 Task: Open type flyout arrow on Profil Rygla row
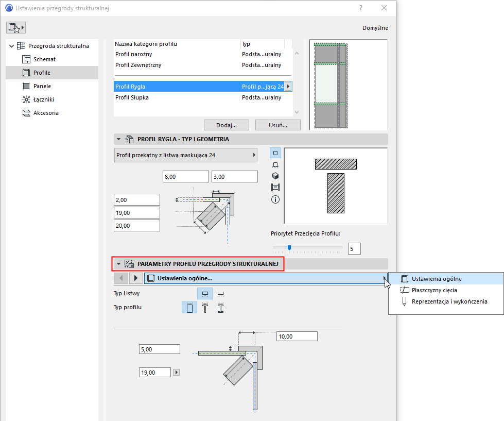[x=288, y=87]
